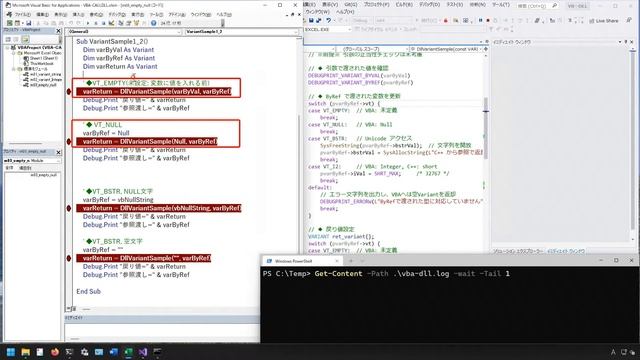The width and height of the screenshot is (640, 360).
Task: Select m01_variant_string module in project tree
Action: click(x=45, y=74)
